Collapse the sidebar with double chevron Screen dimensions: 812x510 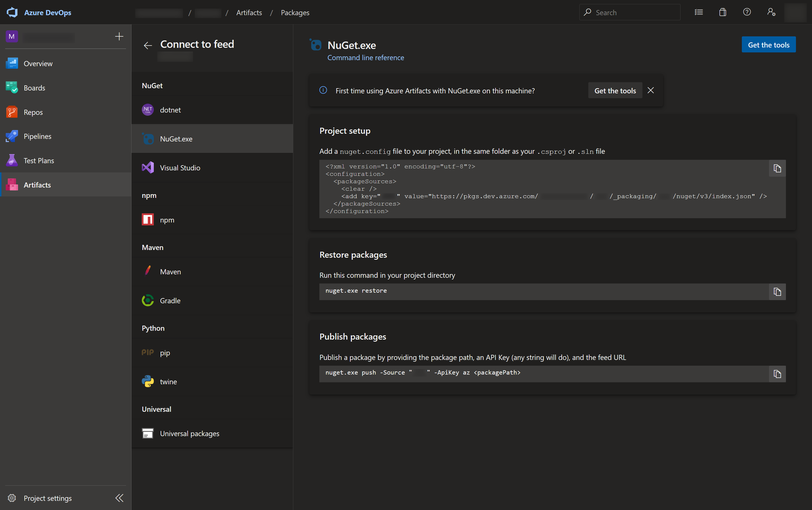tap(119, 498)
